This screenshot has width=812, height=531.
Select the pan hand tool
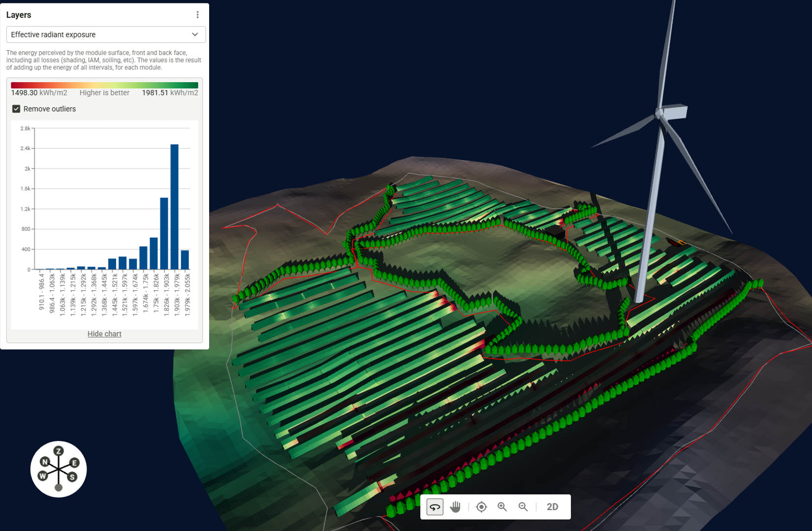click(x=455, y=507)
